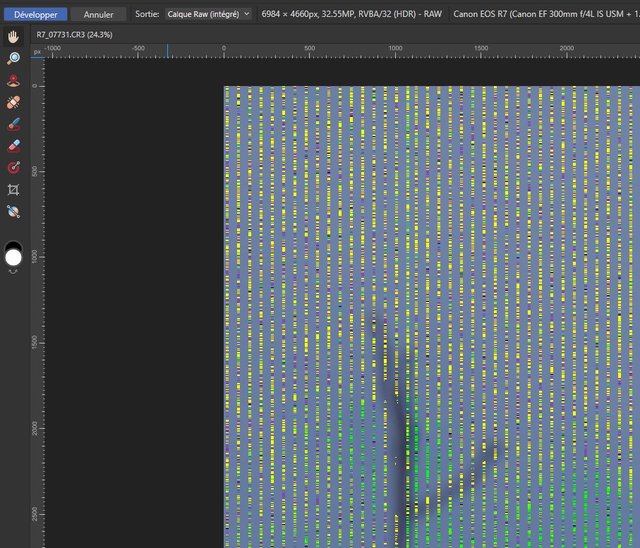
Task: Pick the white foreground colour circle
Action: [13, 258]
